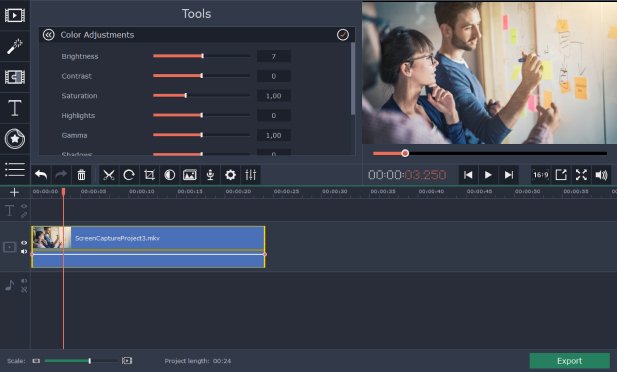Redo the last action

(61, 175)
